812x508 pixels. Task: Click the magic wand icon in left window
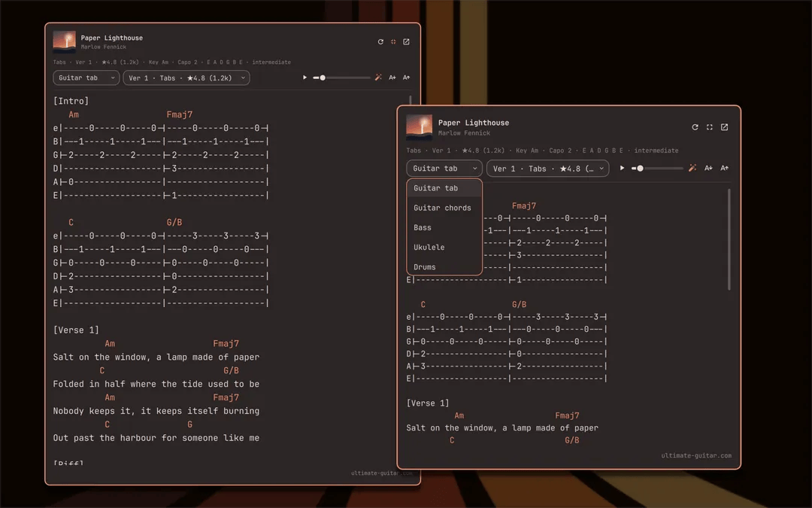(378, 78)
